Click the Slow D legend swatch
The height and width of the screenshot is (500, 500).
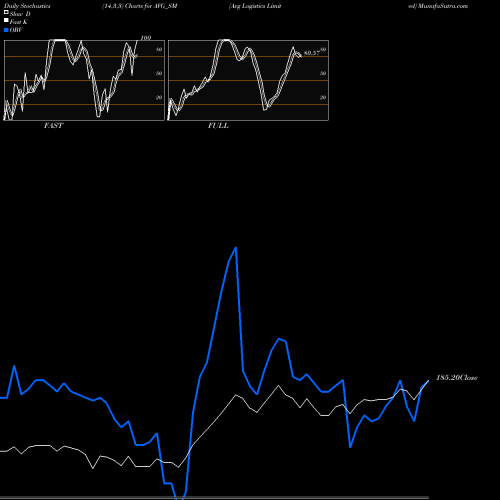(6, 12)
